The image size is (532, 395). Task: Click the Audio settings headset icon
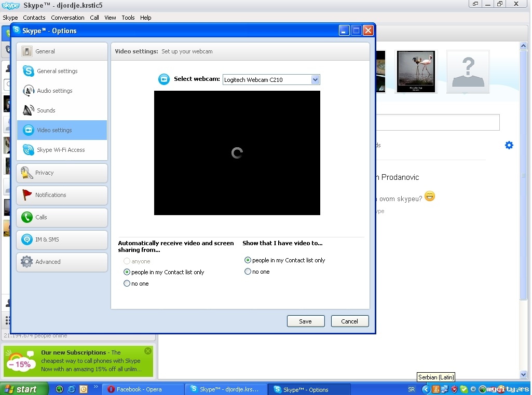click(x=29, y=91)
